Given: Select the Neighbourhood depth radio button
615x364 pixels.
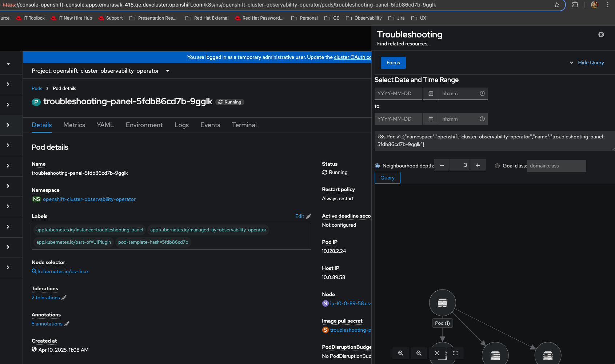Looking at the screenshot, I should (x=378, y=166).
